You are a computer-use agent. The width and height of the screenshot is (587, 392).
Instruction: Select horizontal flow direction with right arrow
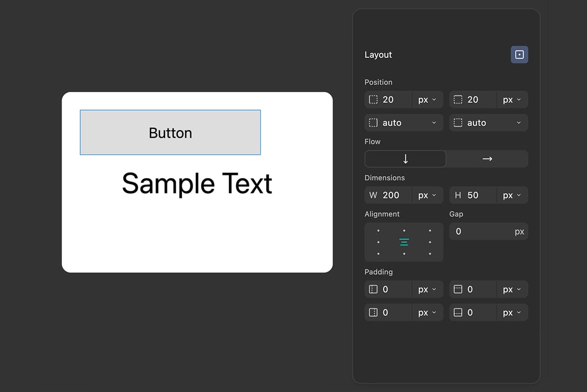point(487,159)
